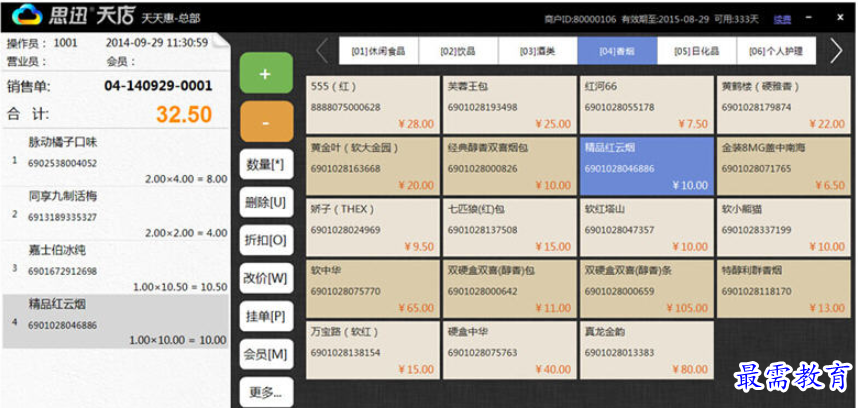Click the 可用:333天 text
This screenshot has height=408, width=858.
[x=737, y=19]
